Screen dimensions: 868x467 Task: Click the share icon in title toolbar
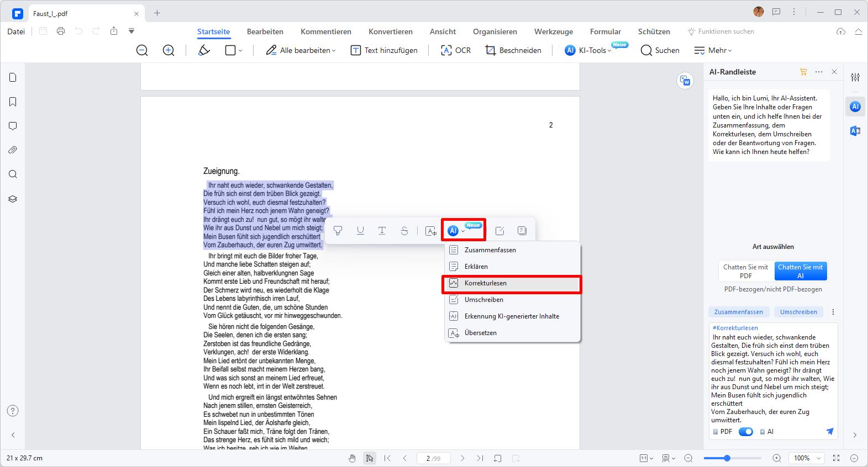[x=114, y=31]
